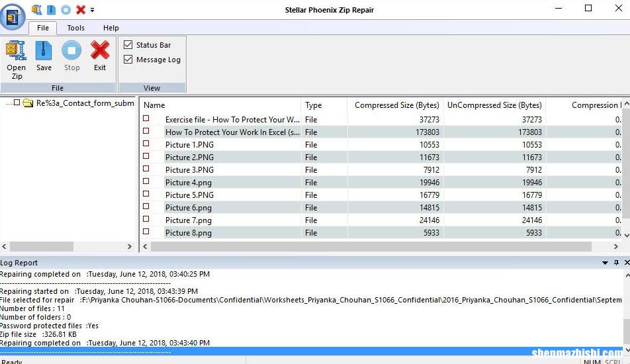Select the Picture 4.png file name
Viewport: 630px width, 364px height.
[x=189, y=183]
